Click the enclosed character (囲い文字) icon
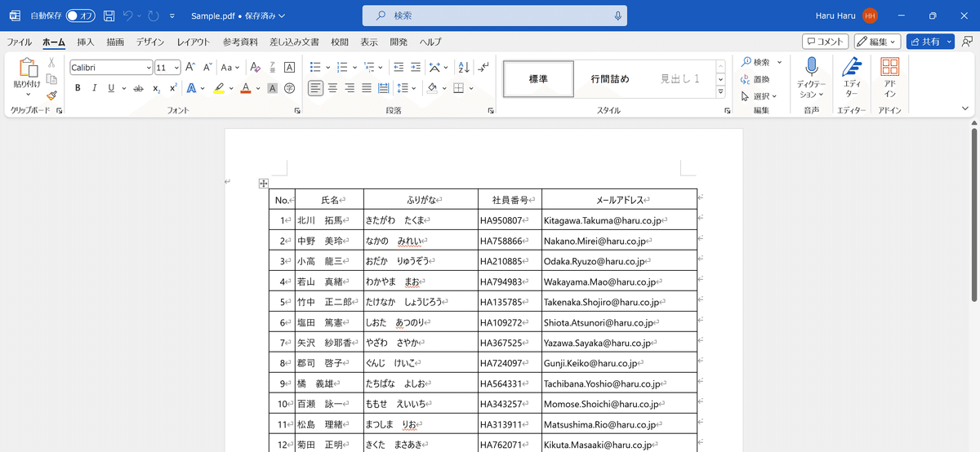The height and width of the screenshot is (452, 980). pos(289,88)
